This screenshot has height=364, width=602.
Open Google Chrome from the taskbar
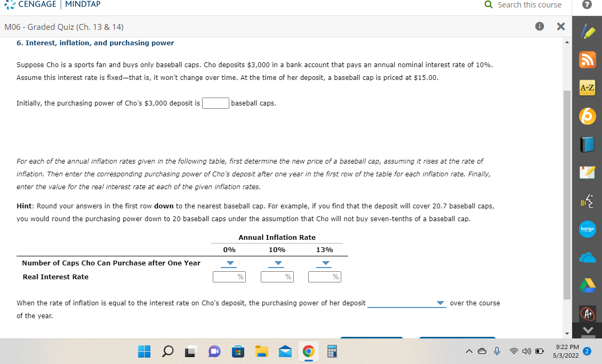308,351
